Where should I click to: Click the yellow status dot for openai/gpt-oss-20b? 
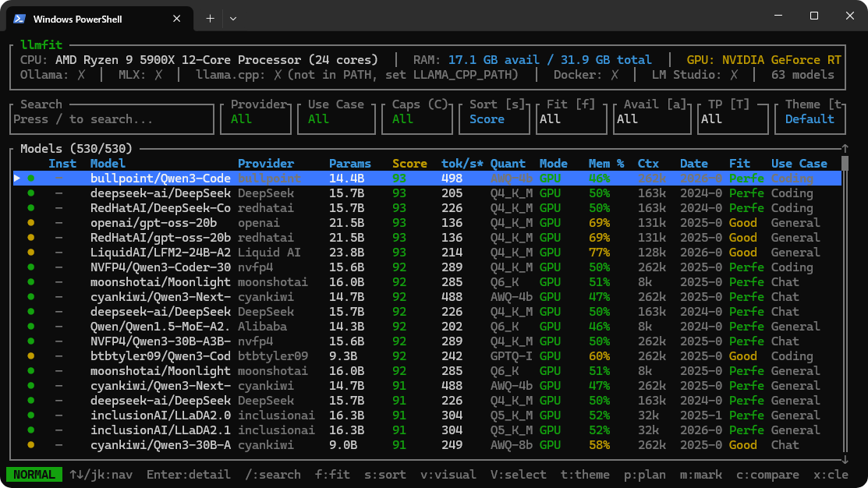click(31, 223)
